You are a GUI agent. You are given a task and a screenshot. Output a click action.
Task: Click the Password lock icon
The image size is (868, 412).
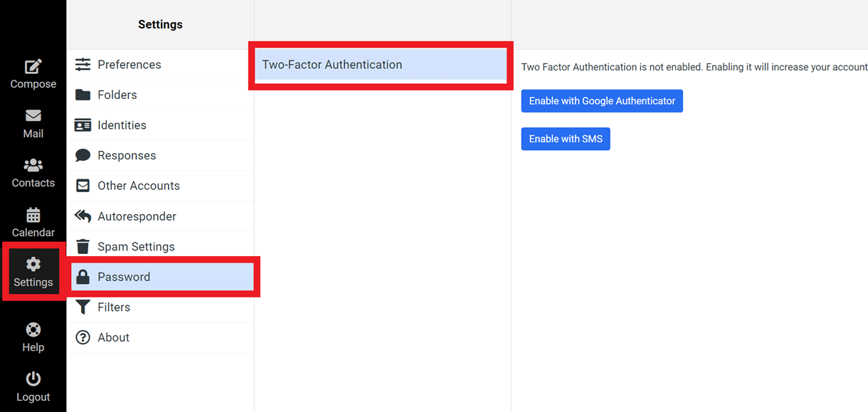[83, 277]
